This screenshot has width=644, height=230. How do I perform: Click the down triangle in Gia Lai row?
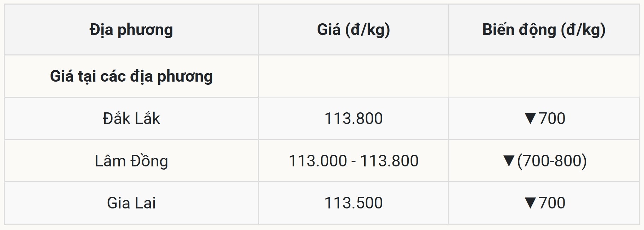[530, 203]
